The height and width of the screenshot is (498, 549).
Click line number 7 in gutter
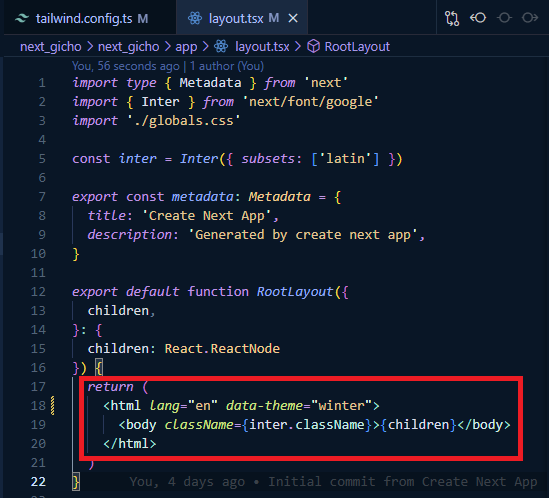pyautogui.click(x=42, y=196)
